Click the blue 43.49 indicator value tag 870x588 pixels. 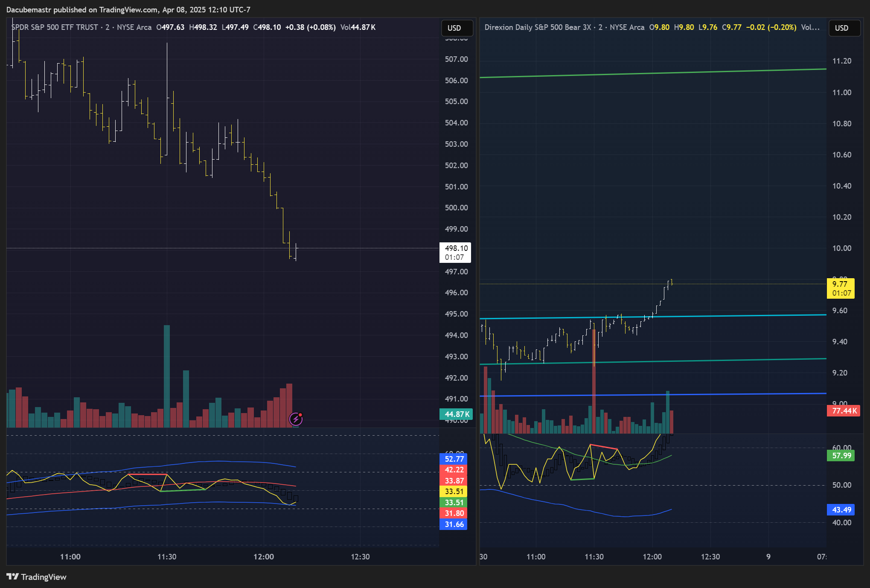841,510
